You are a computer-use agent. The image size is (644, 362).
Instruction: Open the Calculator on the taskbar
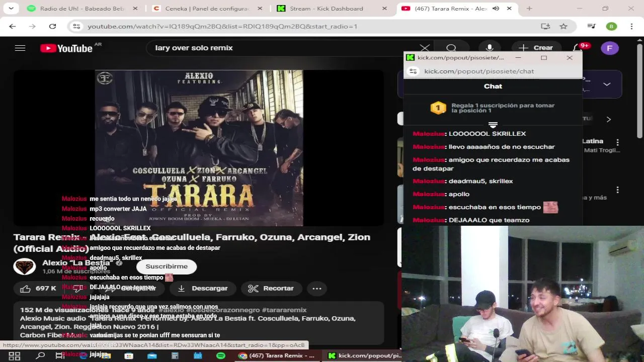click(175, 356)
